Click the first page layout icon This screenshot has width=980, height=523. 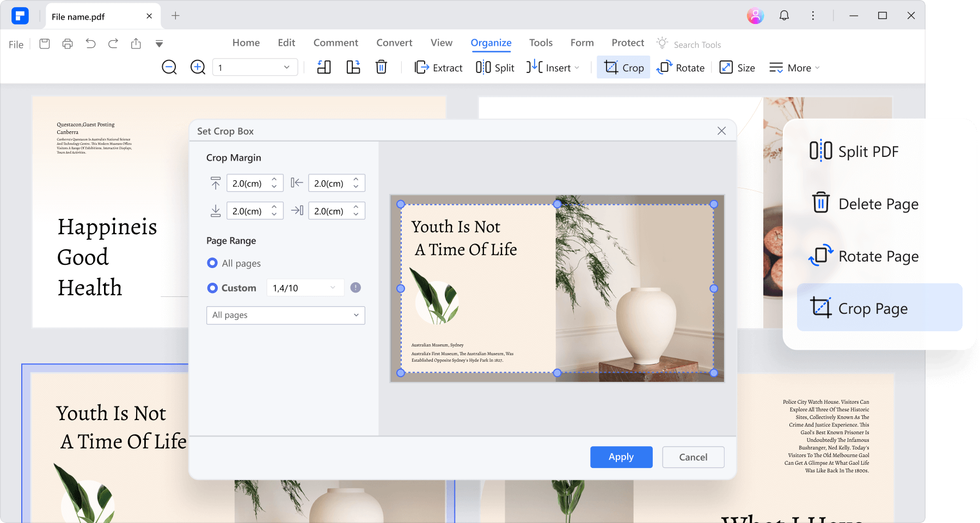324,68
